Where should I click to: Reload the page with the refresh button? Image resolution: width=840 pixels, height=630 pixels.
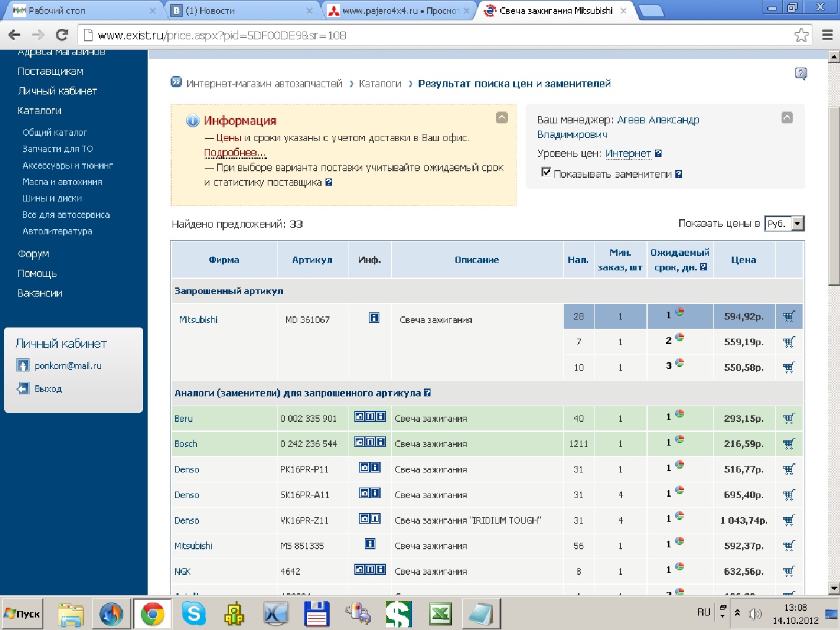(x=62, y=35)
